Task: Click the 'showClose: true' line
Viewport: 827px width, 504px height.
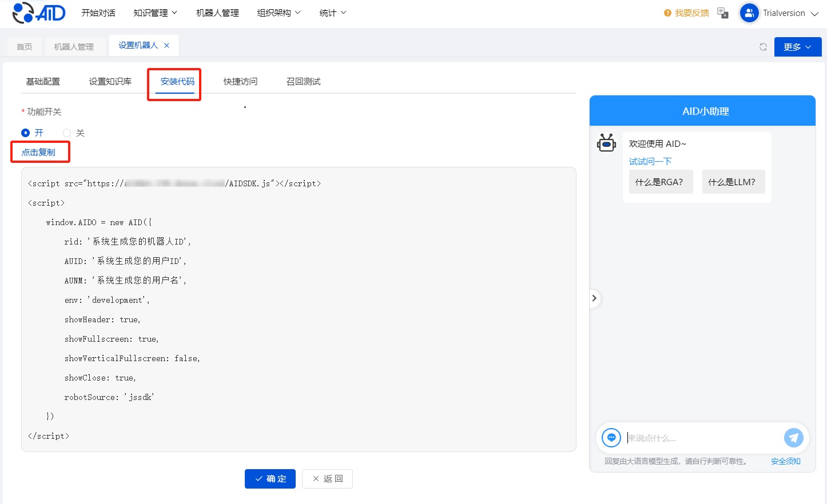Action: click(x=100, y=378)
